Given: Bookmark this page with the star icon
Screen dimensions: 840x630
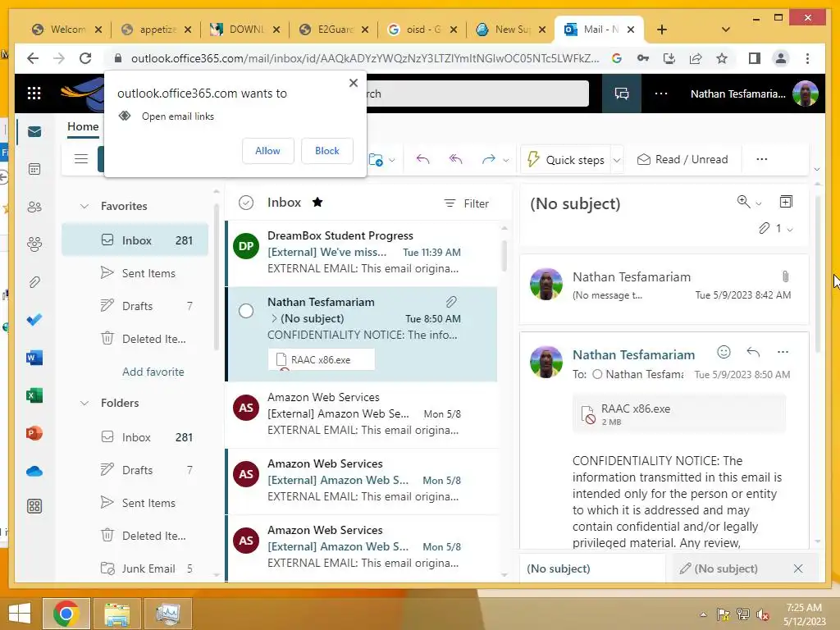Looking at the screenshot, I should (x=722, y=58).
